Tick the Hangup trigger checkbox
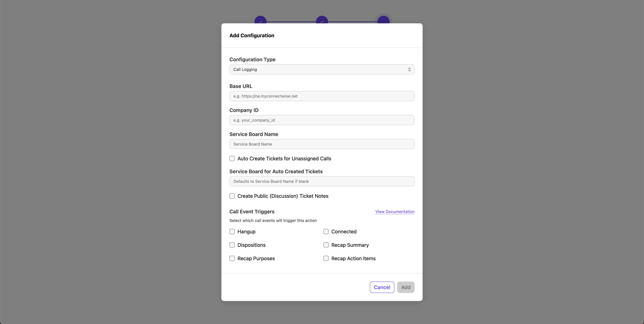Screen dimensions: 644x324 [232, 232]
